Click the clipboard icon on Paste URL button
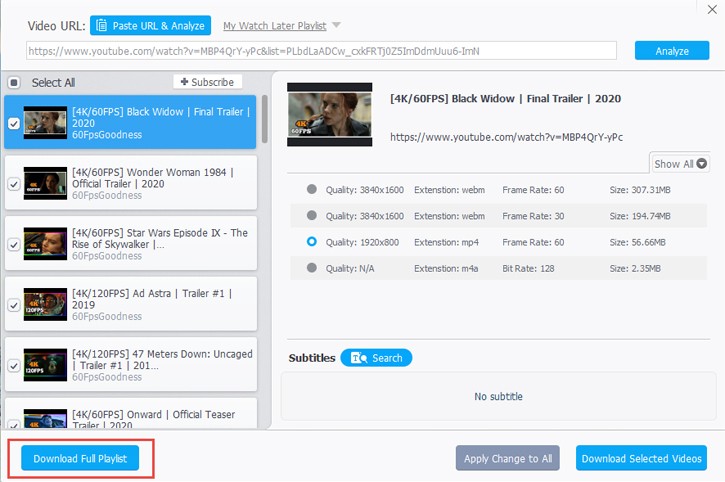The height and width of the screenshot is (482, 725). pyautogui.click(x=101, y=25)
